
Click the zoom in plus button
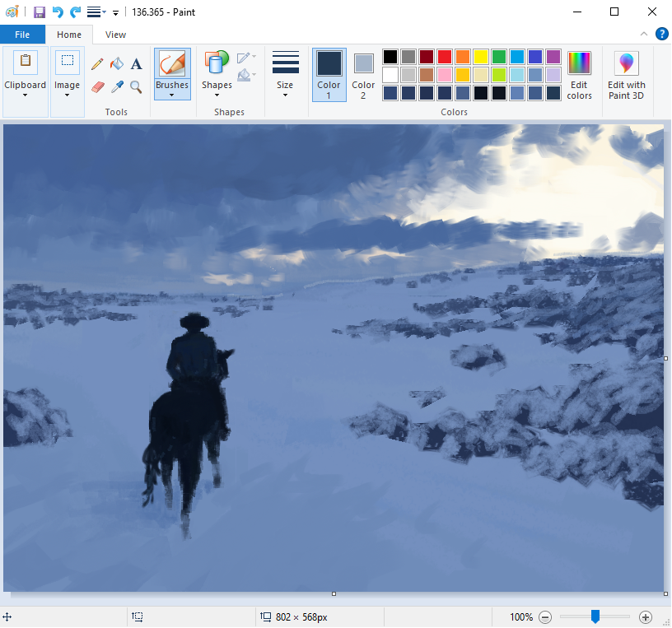646,616
